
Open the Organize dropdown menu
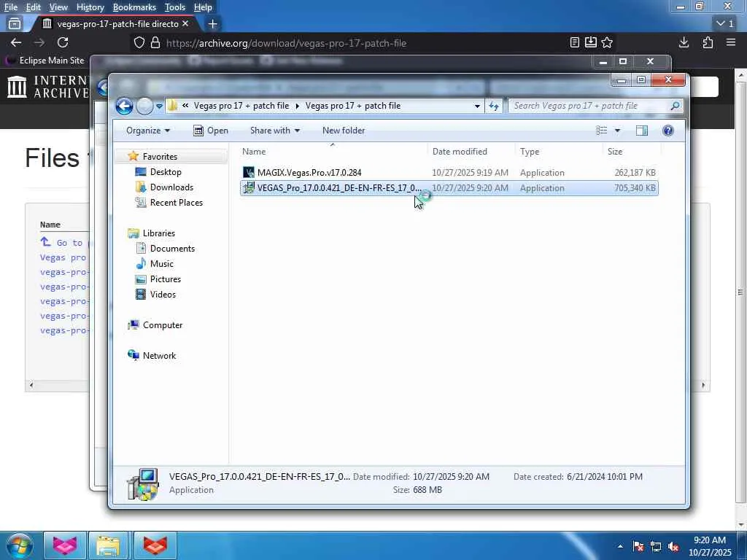[147, 131]
